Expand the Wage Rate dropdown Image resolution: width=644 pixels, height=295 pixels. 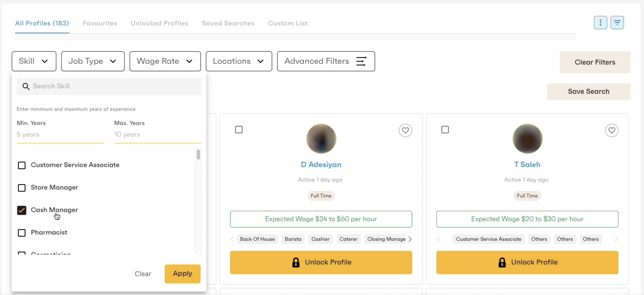[165, 61]
